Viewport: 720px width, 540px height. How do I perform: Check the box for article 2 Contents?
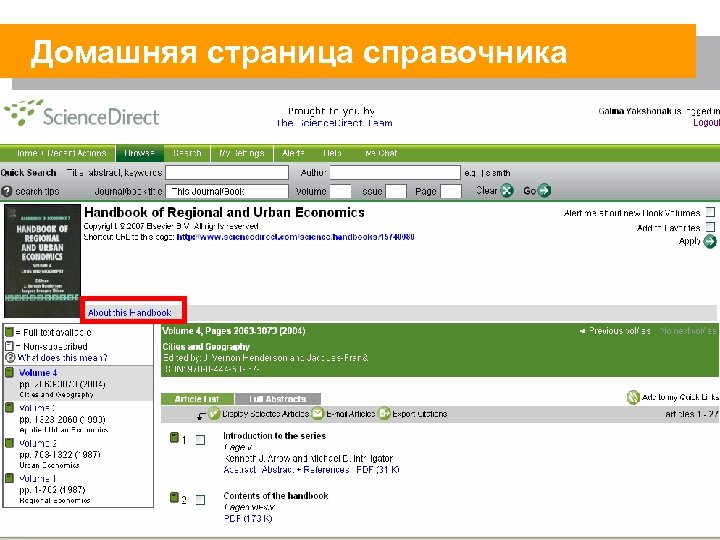click(200, 500)
